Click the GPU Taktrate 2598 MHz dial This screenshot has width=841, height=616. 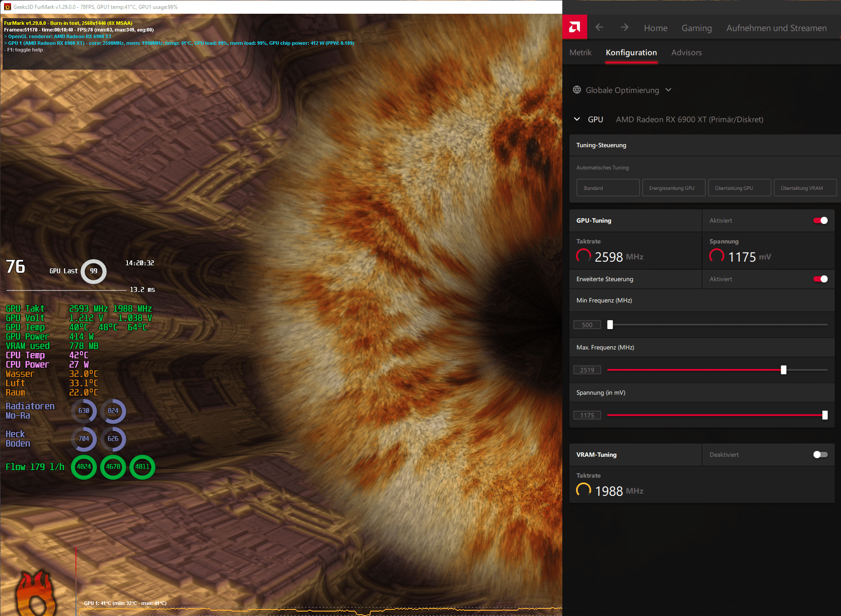584,256
